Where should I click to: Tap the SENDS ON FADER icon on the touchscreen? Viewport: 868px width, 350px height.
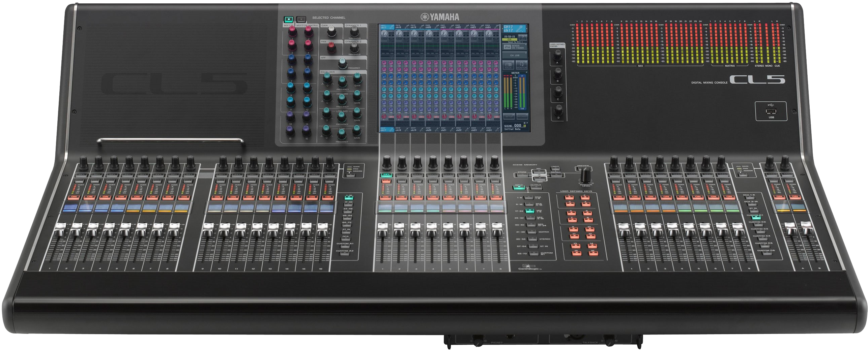click(515, 47)
